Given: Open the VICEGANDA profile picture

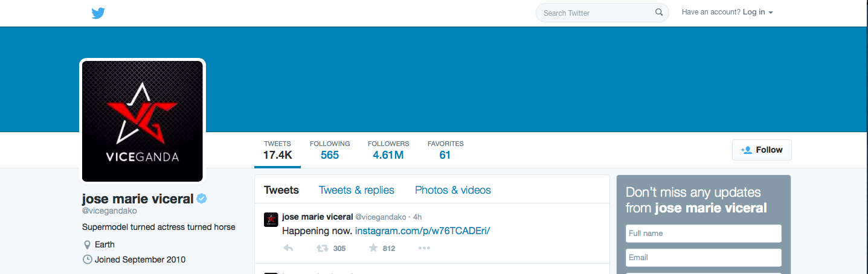Looking at the screenshot, I should 143,121.
